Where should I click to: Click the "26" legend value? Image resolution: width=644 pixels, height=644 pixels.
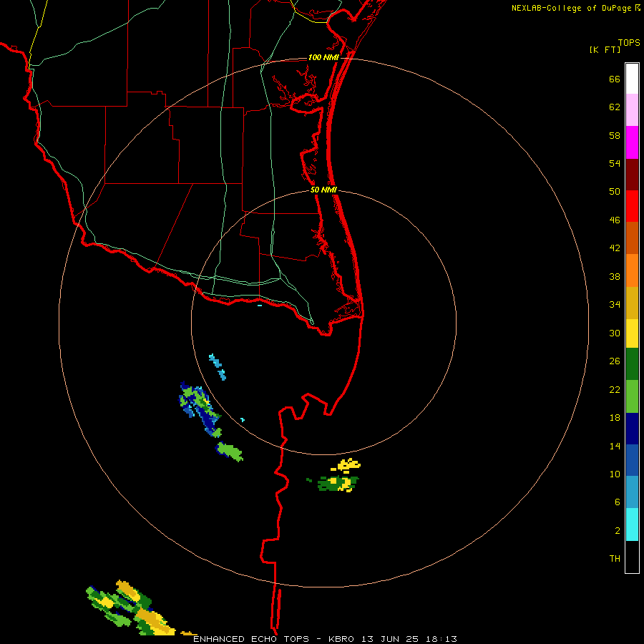[615, 361]
